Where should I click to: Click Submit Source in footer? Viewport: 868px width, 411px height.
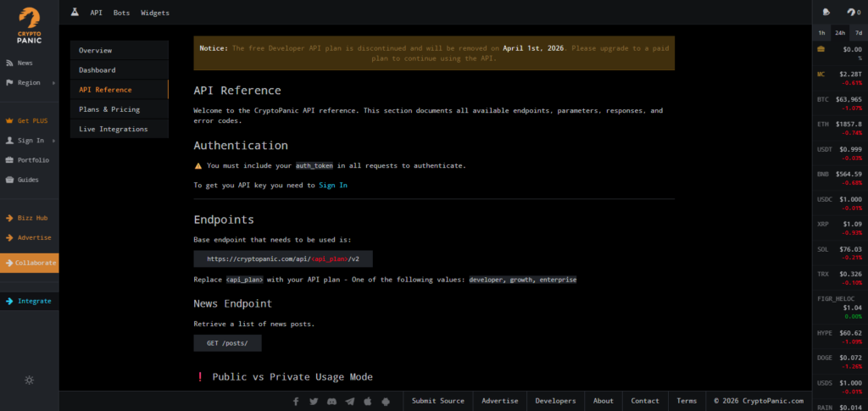pyautogui.click(x=437, y=401)
